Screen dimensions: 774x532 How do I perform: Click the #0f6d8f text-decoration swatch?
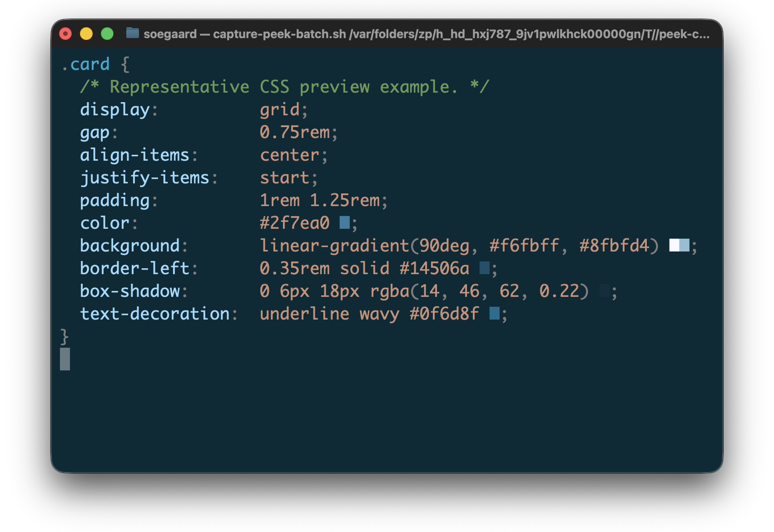click(x=495, y=313)
